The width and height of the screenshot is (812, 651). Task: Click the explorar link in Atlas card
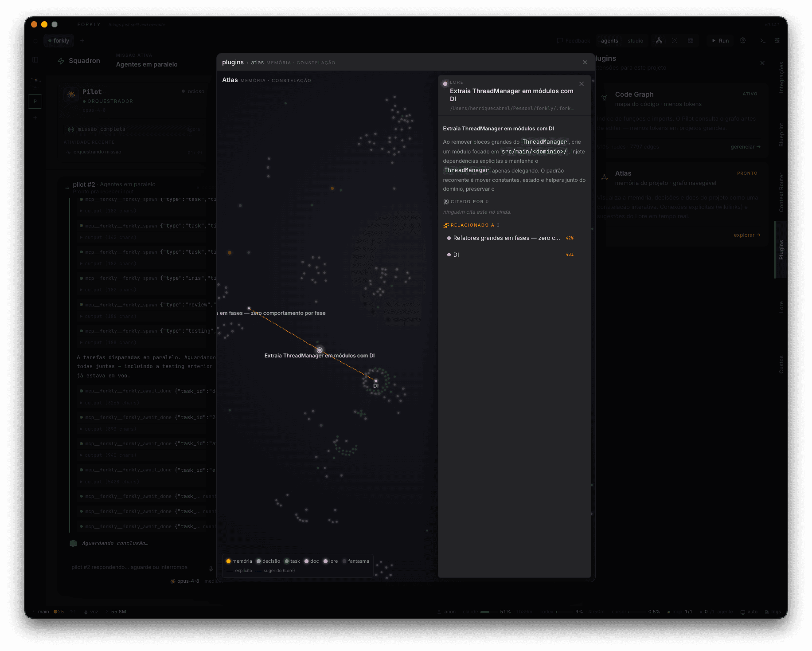coord(747,235)
